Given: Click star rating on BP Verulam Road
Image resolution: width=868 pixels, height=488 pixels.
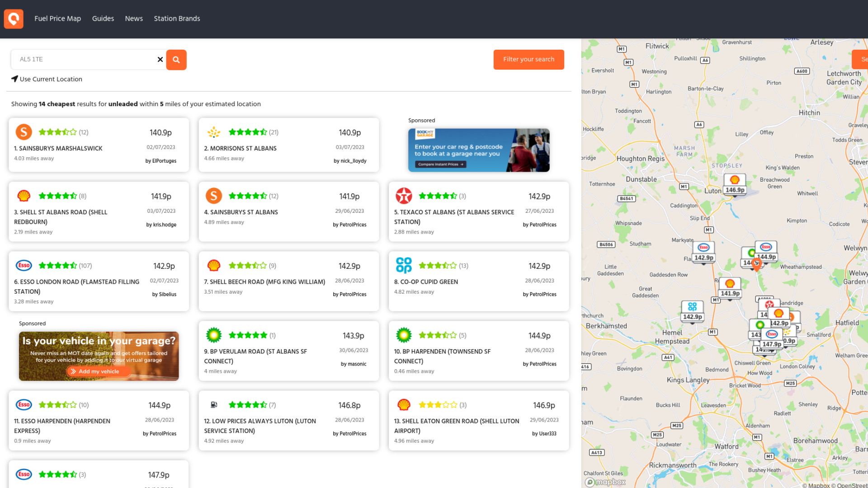Looking at the screenshot, I should coord(248,335).
